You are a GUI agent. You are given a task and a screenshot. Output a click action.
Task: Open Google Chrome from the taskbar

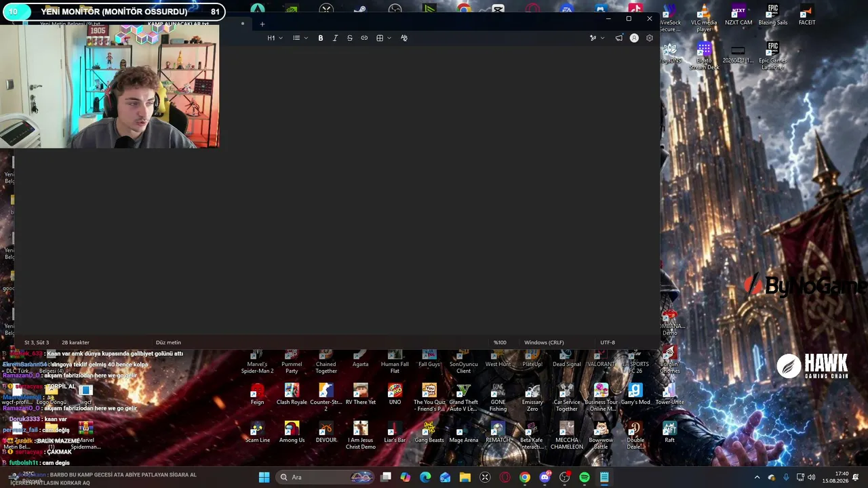[x=525, y=477]
